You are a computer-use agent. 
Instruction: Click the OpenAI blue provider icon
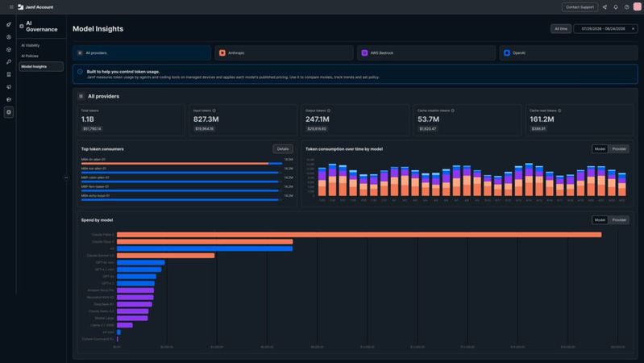[507, 53]
